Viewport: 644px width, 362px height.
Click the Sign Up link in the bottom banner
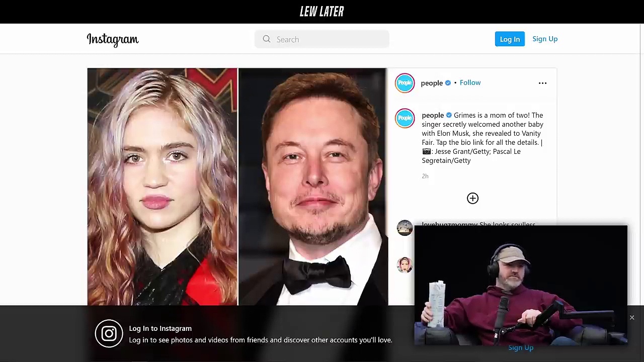point(521,347)
